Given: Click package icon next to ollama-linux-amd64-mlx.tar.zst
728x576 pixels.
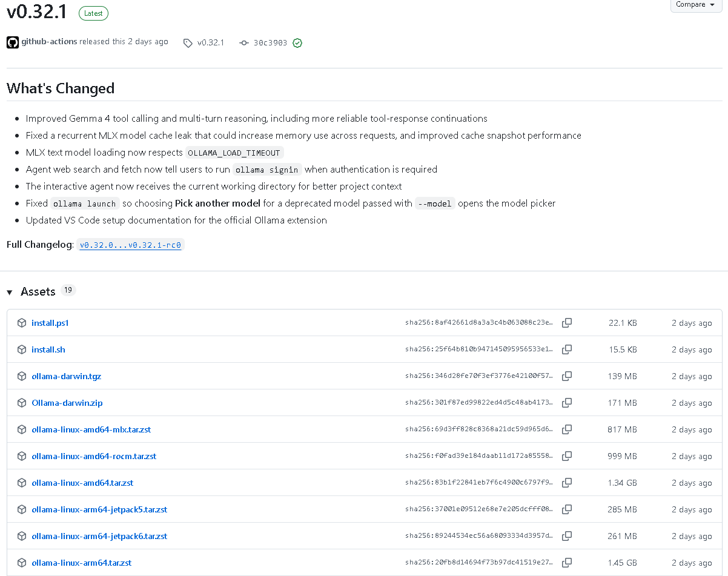Looking at the screenshot, I should tap(22, 429).
